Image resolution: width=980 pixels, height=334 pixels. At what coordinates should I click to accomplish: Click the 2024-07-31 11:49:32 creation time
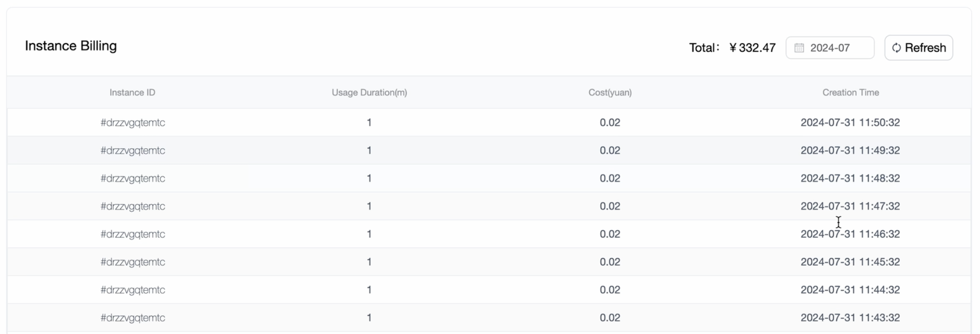[850, 150]
